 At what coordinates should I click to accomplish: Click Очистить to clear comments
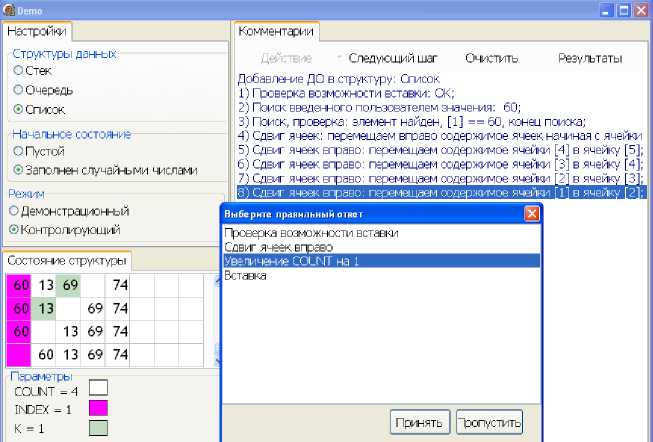pyautogui.click(x=490, y=58)
